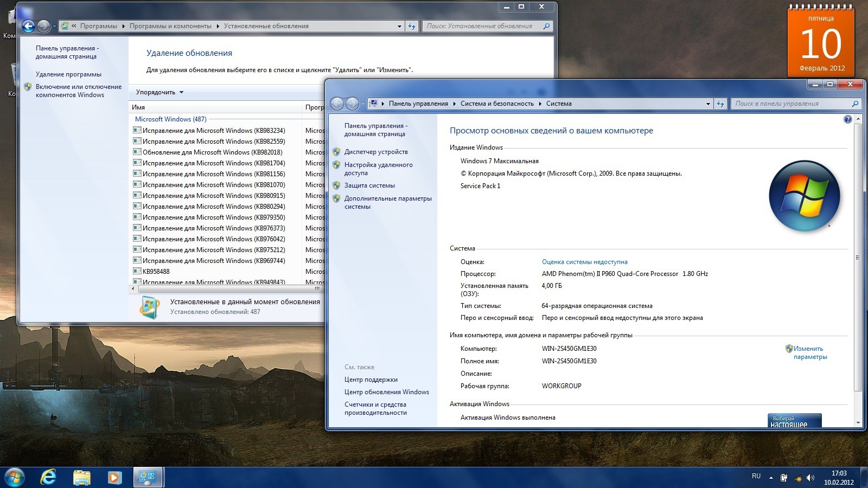868x488 pixels.
Task: Open Performance counters and tools link
Action: coord(375,408)
